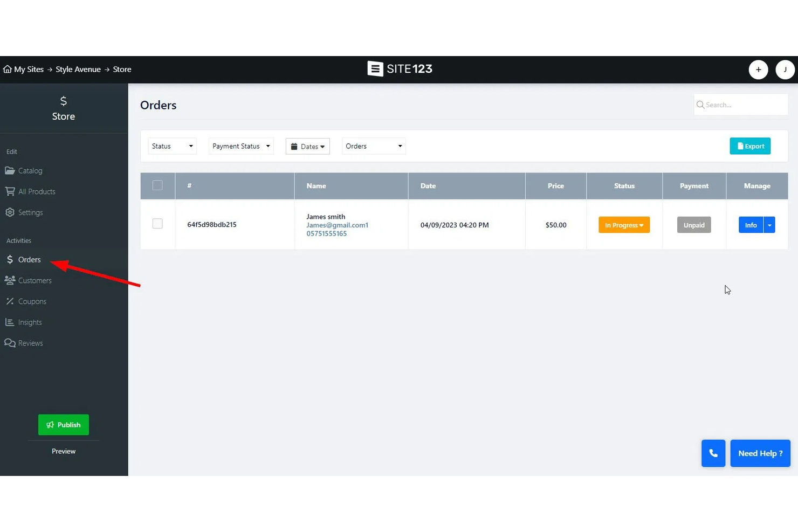Expand the Dates filter dropdown
This screenshot has width=798, height=532.
(307, 146)
